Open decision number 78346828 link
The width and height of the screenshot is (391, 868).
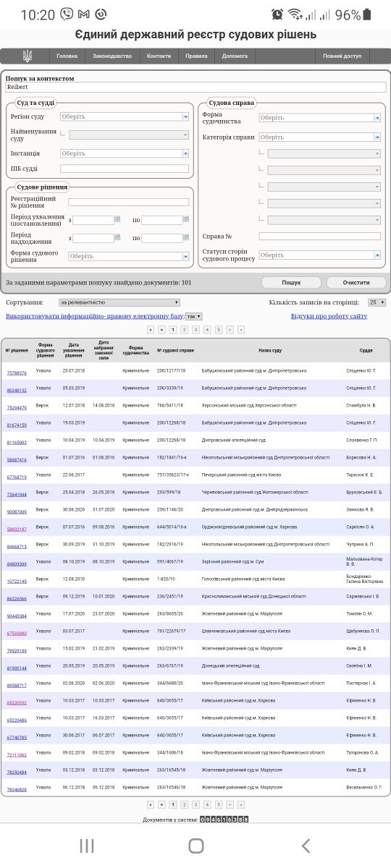click(17, 790)
